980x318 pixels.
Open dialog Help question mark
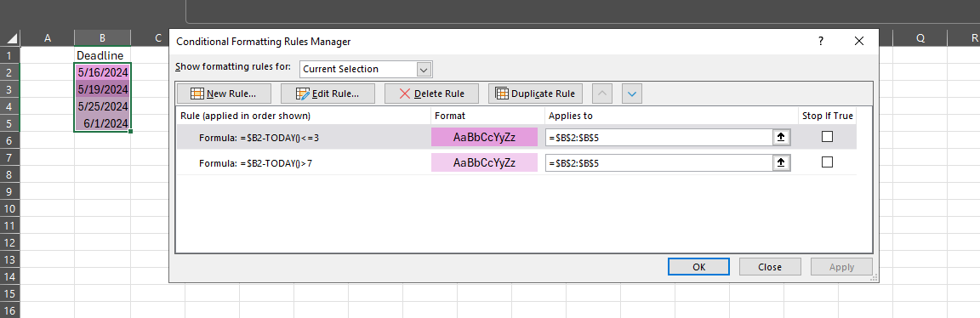[x=821, y=41]
